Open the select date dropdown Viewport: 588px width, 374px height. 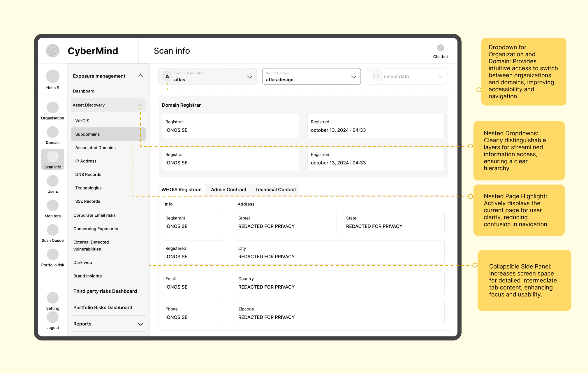pos(440,77)
